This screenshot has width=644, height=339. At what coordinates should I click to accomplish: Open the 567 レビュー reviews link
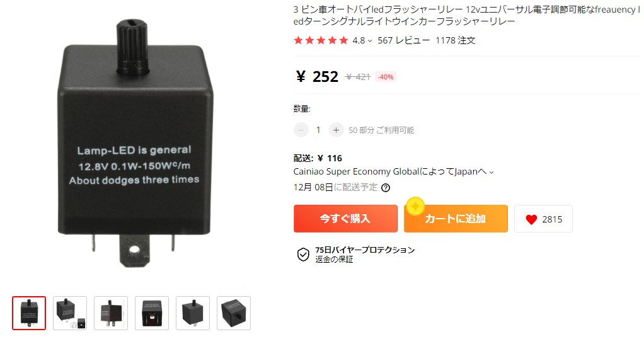[404, 40]
